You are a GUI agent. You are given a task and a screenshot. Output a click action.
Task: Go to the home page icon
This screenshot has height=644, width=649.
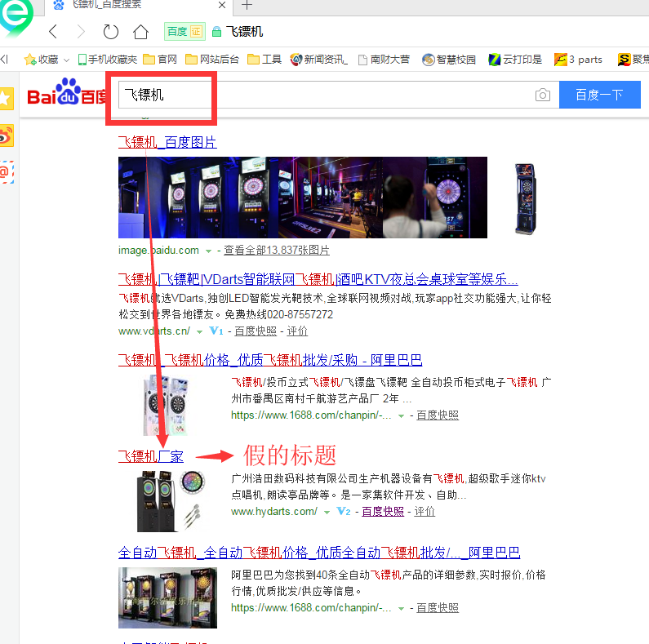pos(140,32)
